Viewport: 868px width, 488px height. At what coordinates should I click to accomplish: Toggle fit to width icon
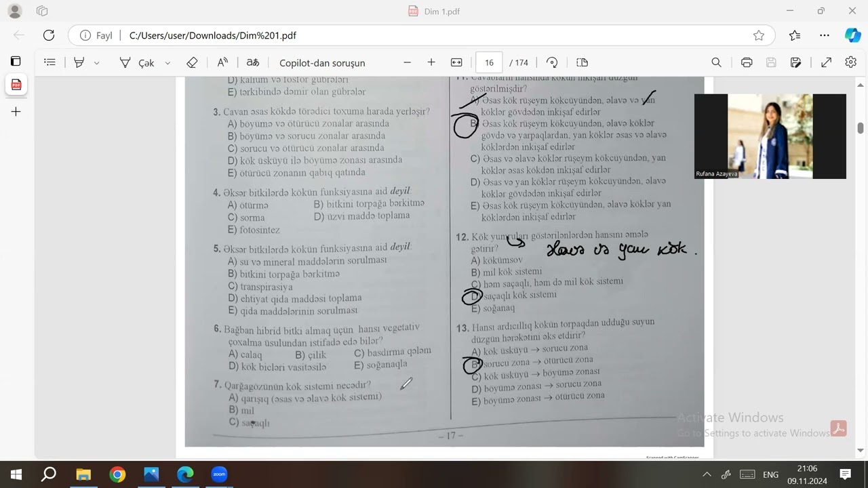click(x=456, y=62)
